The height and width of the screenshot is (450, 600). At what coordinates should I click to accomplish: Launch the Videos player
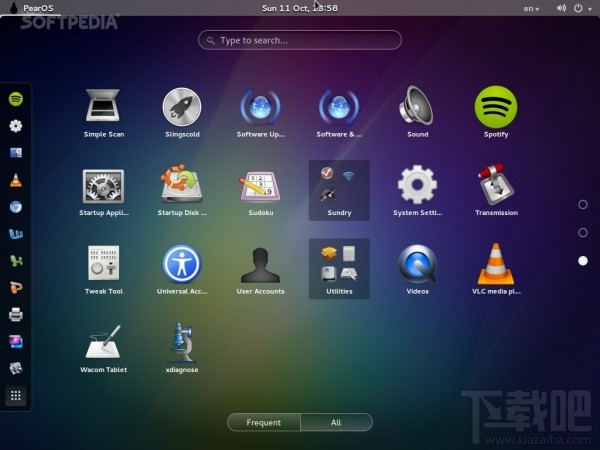417,270
